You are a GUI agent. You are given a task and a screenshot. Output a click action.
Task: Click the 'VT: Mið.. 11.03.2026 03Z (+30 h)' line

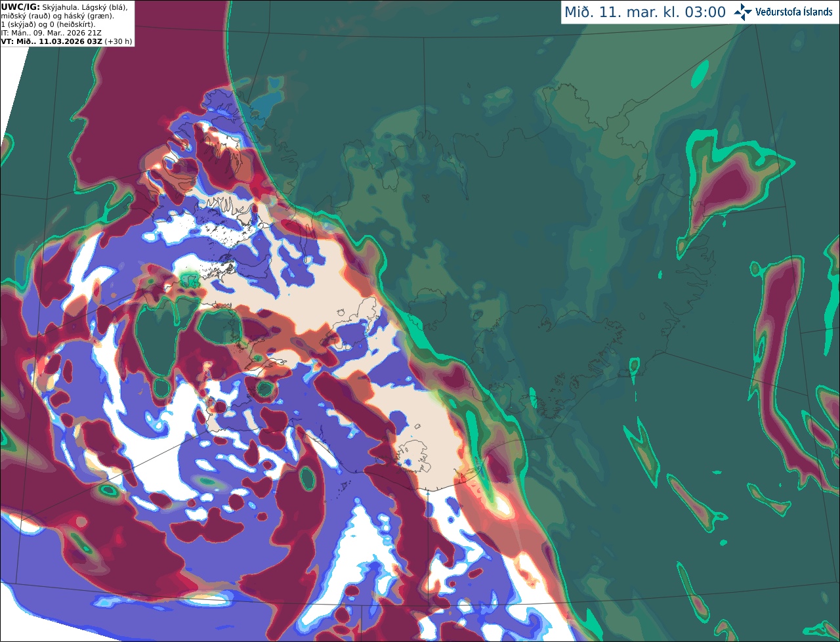[67, 41]
